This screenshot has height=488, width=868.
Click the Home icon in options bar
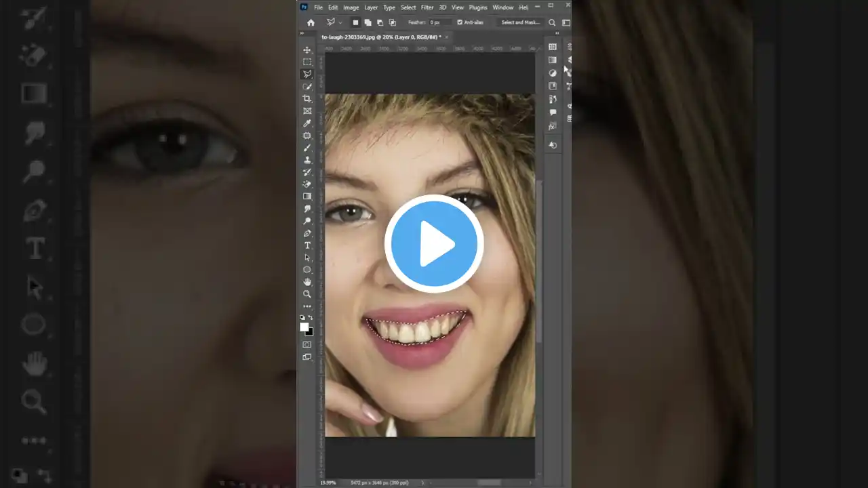coord(311,22)
